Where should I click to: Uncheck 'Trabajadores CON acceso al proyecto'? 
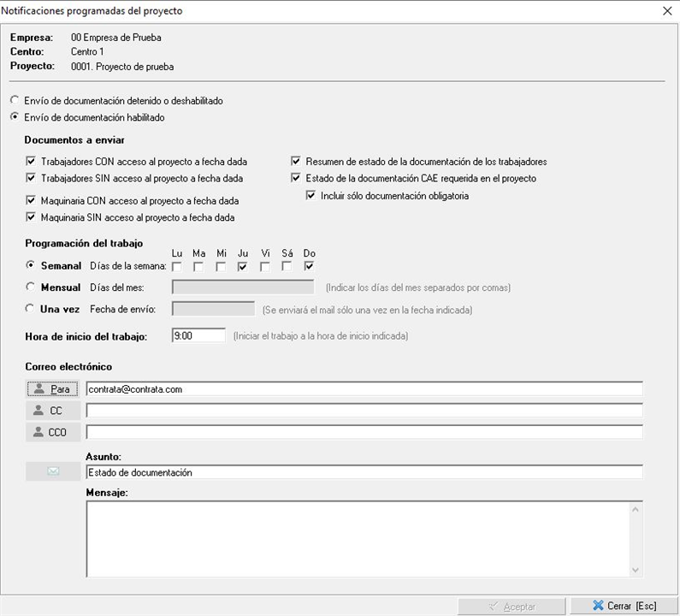coord(32,162)
